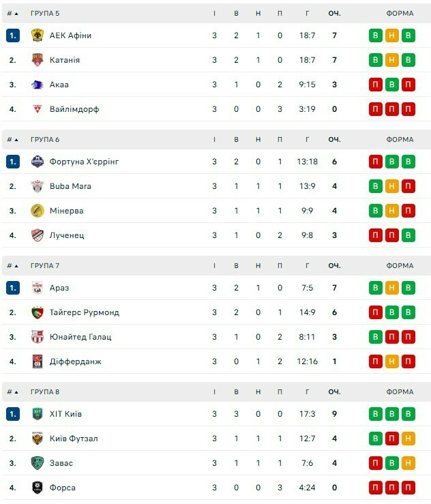
Task: Sort Група 5 by ОЧ. points column
Action: click(x=334, y=14)
